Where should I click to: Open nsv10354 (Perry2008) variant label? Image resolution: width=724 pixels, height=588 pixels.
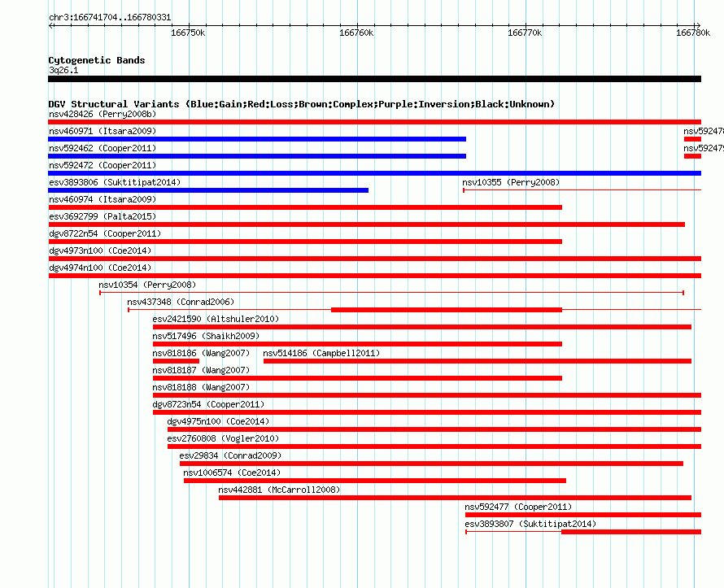pyautogui.click(x=147, y=285)
